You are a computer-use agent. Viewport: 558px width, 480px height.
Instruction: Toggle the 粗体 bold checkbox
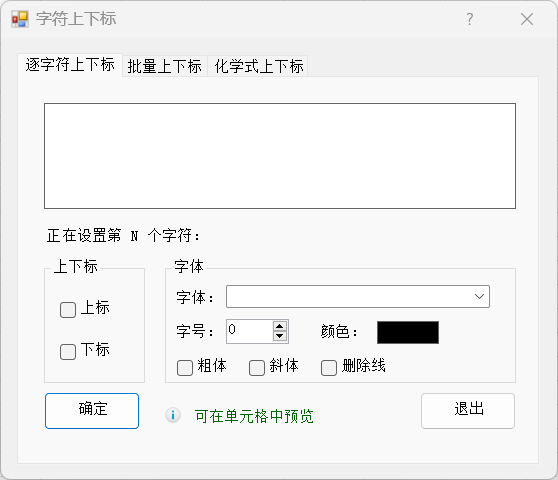click(185, 368)
